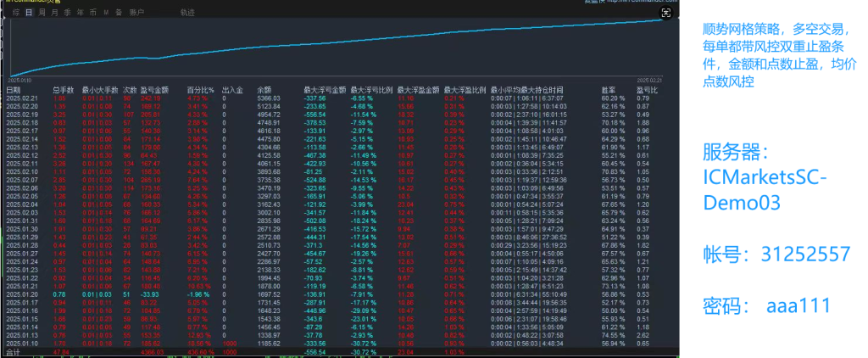Click the 盈亏比 column header
Image resolution: width=868 pixels, height=358 pixels.
click(647, 90)
